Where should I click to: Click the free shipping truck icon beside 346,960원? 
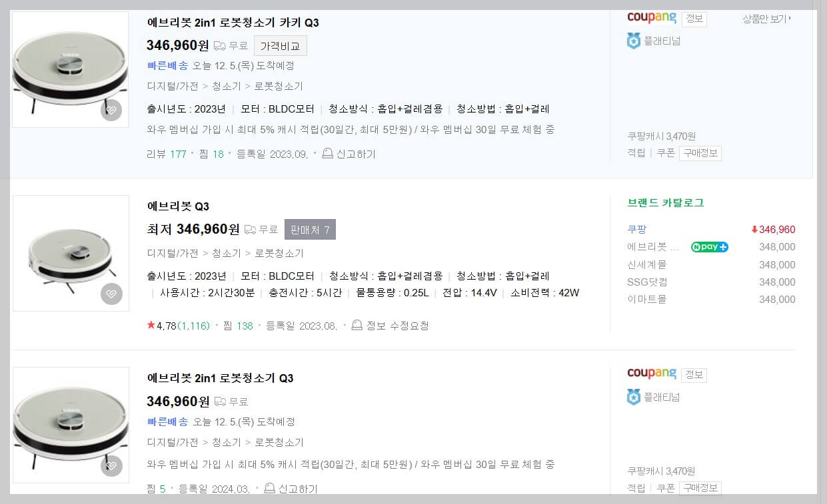(x=219, y=45)
